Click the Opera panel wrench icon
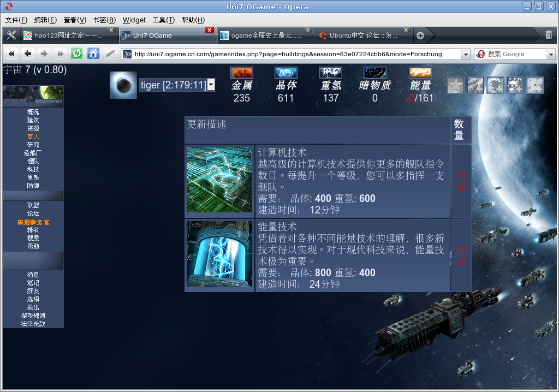The width and height of the screenshot is (559, 392). click(x=11, y=35)
